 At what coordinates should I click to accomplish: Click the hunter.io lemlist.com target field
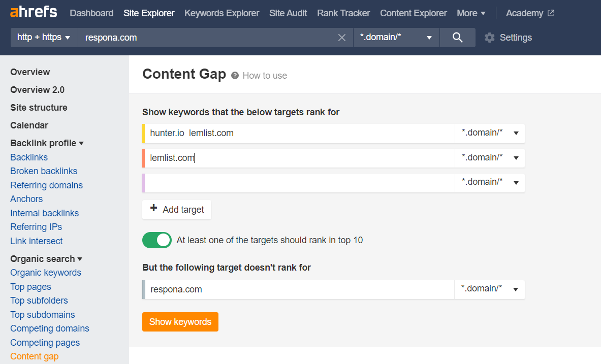click(x=299, y=133)
